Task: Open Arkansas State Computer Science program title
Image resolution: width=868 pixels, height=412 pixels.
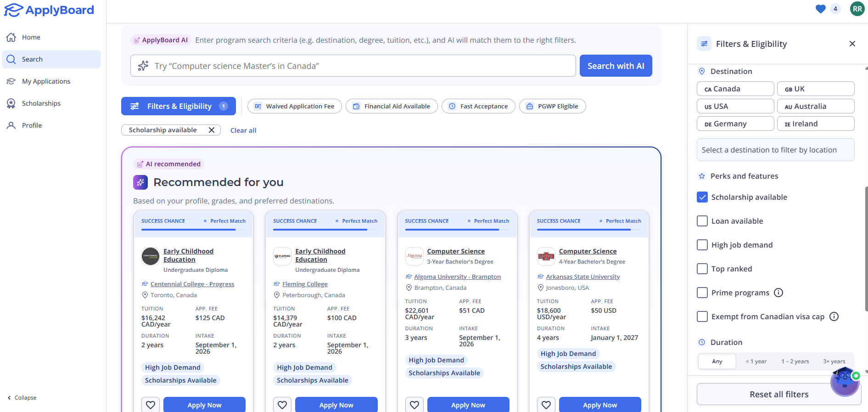Action: click(x=588, y=251)
